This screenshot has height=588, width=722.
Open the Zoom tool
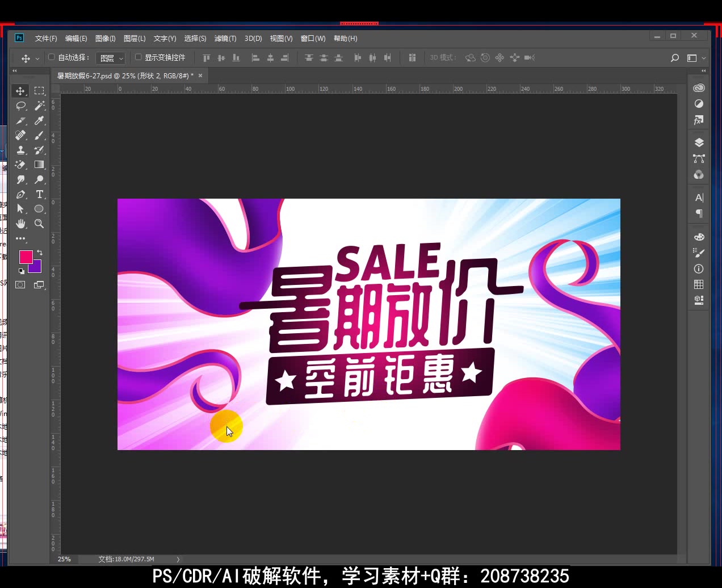tap(39, 224)
